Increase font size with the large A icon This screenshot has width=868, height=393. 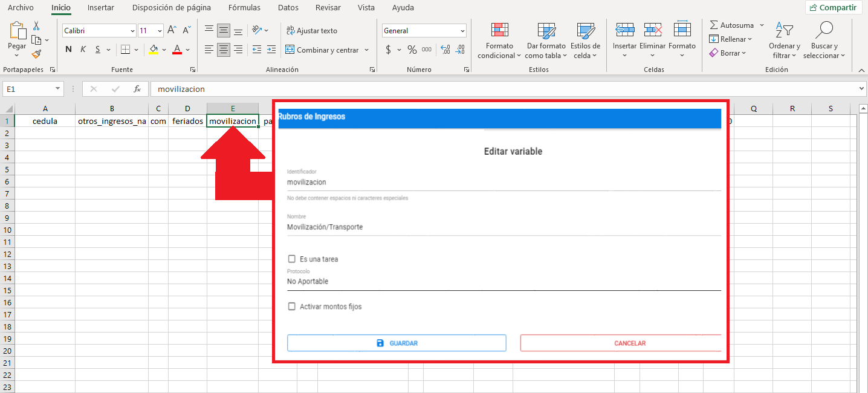(x=172, y=30)
